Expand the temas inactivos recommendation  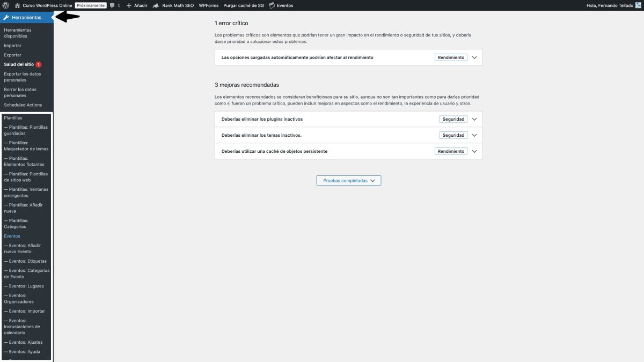(474, 135)
